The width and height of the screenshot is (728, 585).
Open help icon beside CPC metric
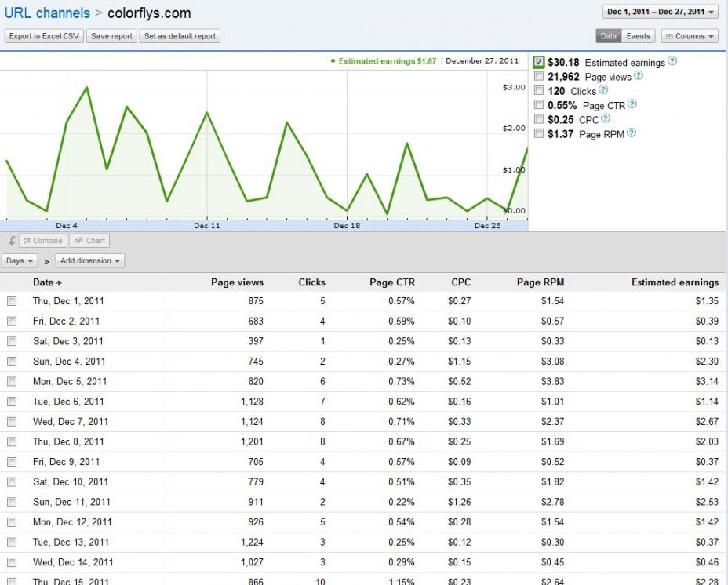click(606, 118)
